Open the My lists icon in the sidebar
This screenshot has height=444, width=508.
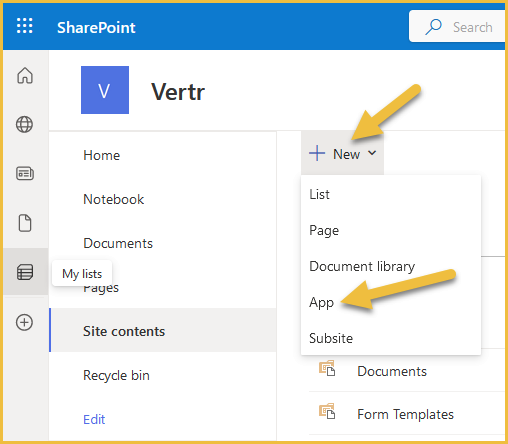(x=25, y=272)
